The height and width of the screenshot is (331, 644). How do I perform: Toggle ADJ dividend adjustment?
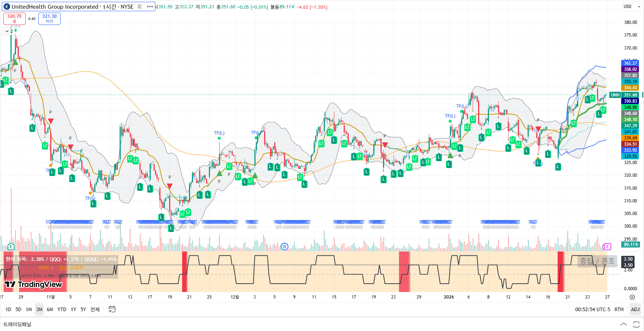pos(635,309)
